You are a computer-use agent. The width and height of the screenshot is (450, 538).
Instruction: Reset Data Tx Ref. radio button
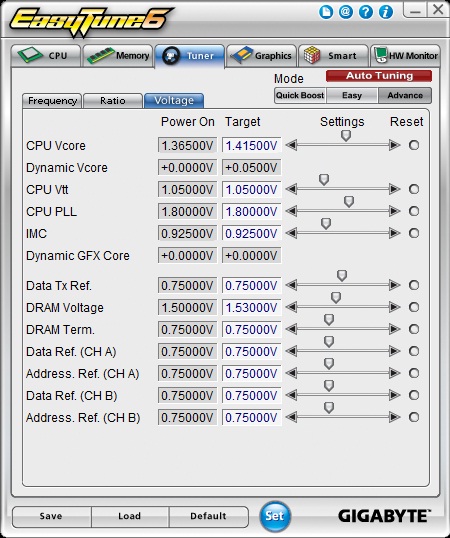click(x=414, y=285)
